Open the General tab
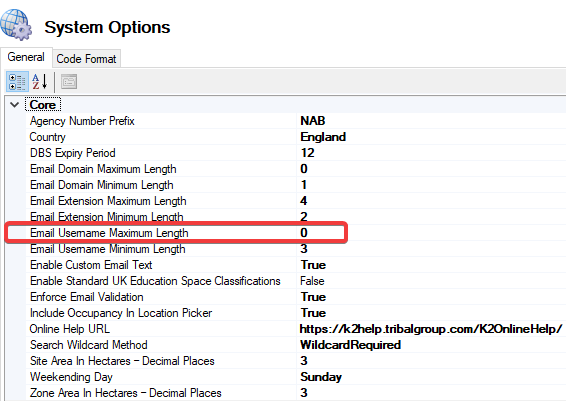The width and height of the screenshot is (566, 401). click(26, 57)
